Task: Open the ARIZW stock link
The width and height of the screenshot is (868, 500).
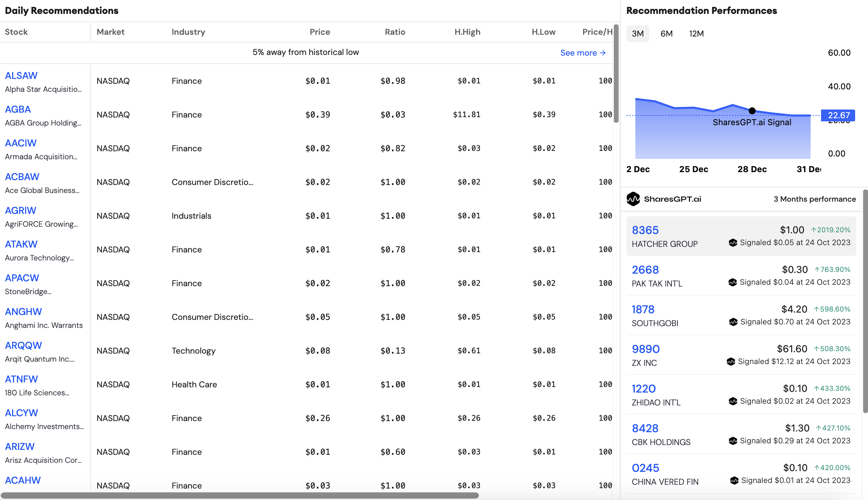Action: pos(20,446)
